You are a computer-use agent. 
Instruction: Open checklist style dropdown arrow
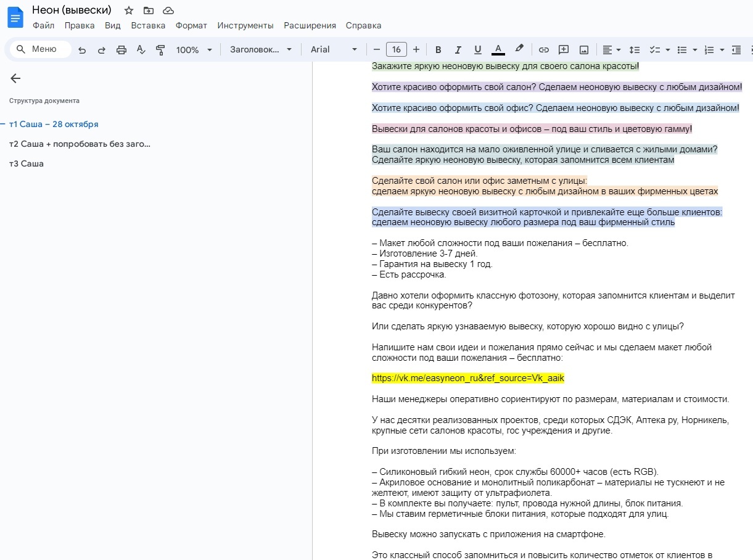click(667, 50)
